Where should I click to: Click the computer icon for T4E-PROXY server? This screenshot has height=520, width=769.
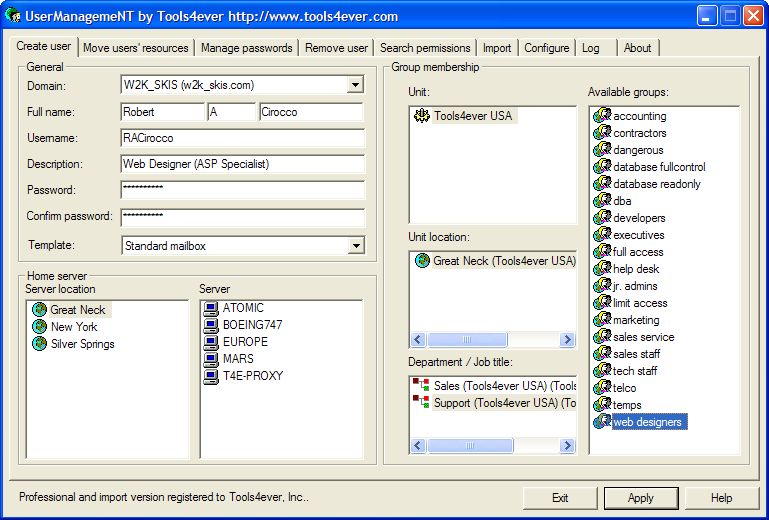click(x=211, y=376)
